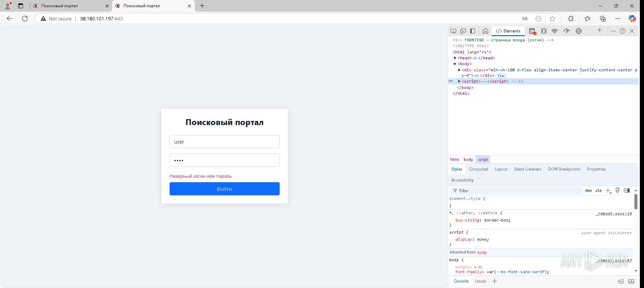Activate the inspect element picker tool
The image size is (644, 288).
pos(453,31)
